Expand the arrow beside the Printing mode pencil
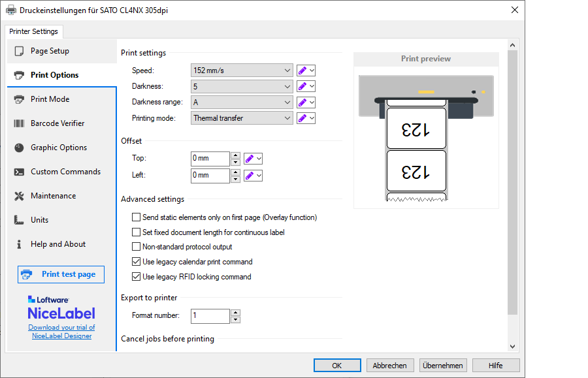Viewport: 588px width, 378px height. coord(312,118)
